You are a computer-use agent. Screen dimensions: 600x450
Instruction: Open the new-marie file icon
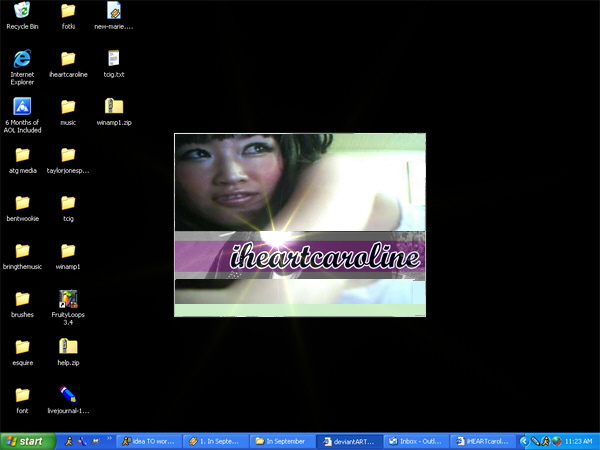click(x=114, y=12)
